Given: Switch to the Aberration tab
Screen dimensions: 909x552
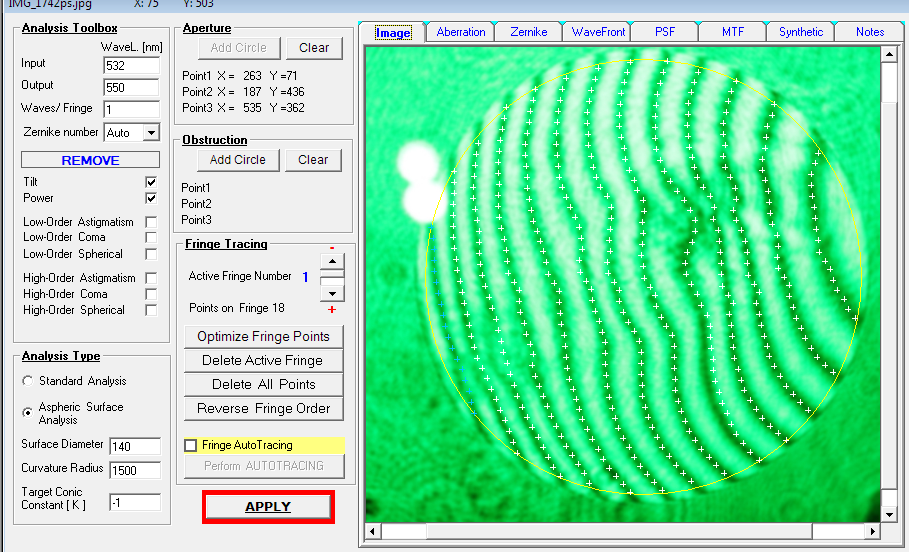Looking at the screenshot, I should coord(460,32).
